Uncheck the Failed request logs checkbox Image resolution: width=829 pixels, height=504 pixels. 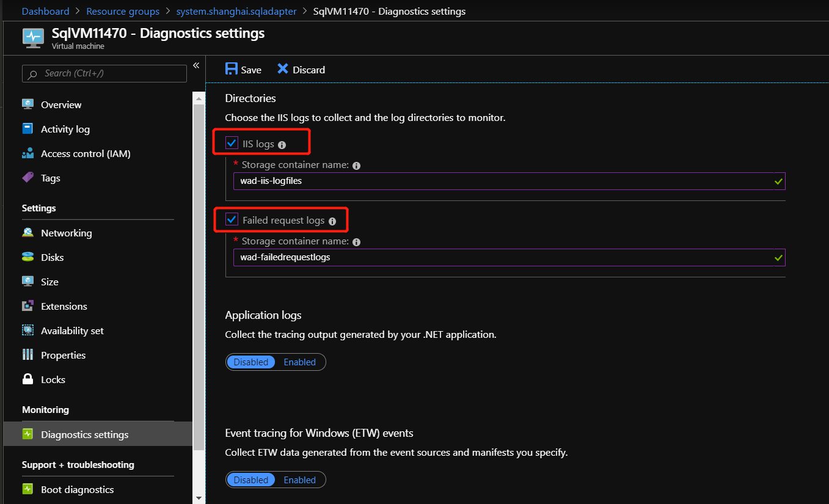click(x=231, y=220)
